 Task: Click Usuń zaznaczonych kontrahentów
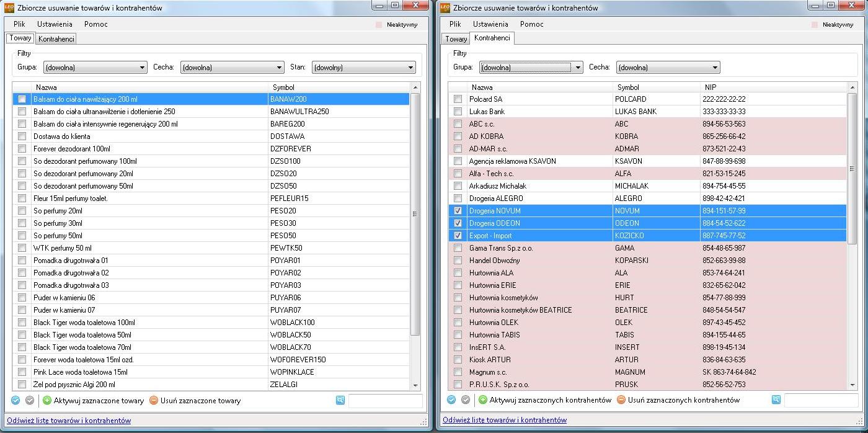678,401
